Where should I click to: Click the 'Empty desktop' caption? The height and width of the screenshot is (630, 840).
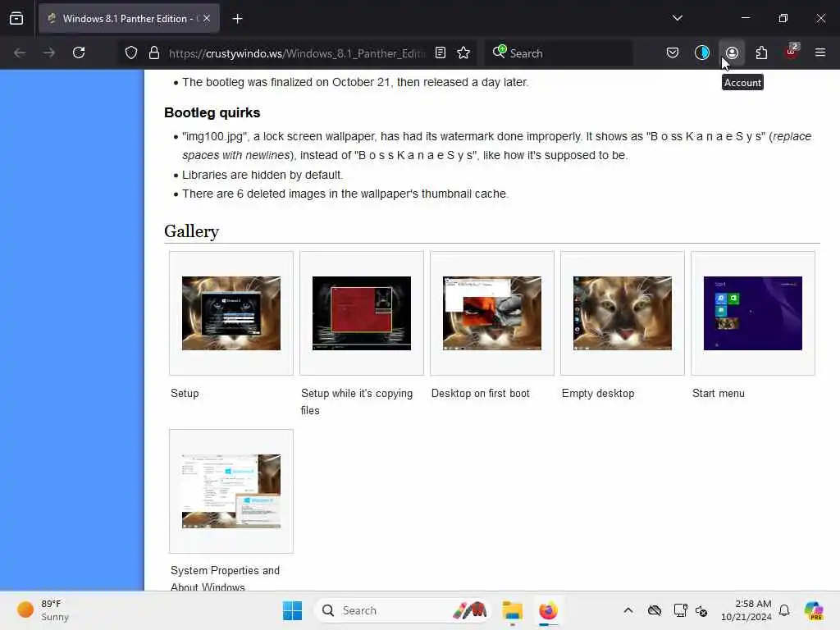coord(598,393)
